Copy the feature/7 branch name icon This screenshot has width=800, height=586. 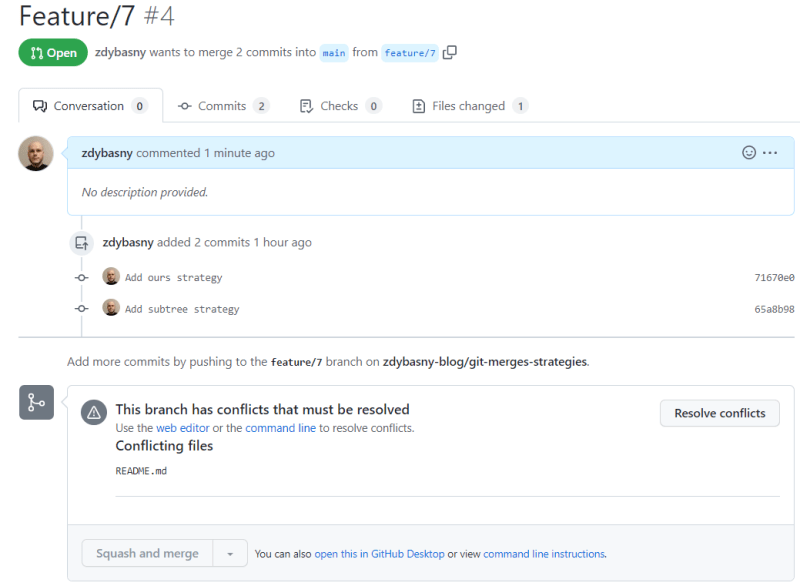[449, 53]
